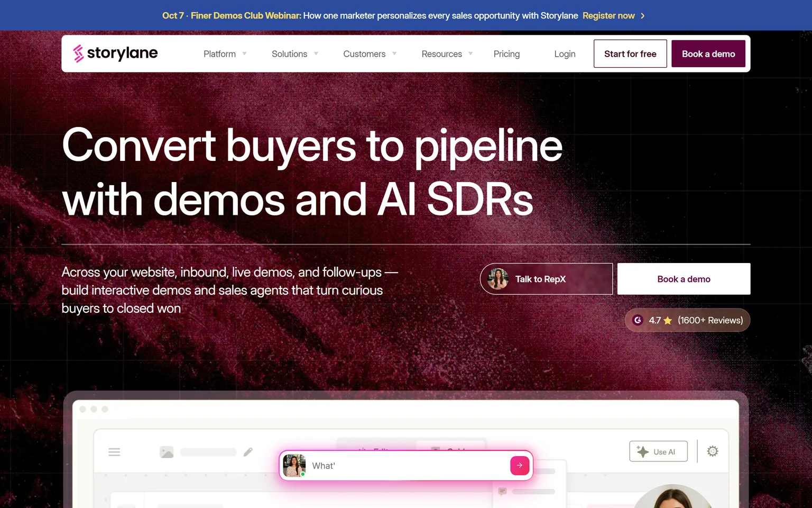Click the chevron arrow after Register now
Viewport: 812px width, 508px height.
click(643, 16)
